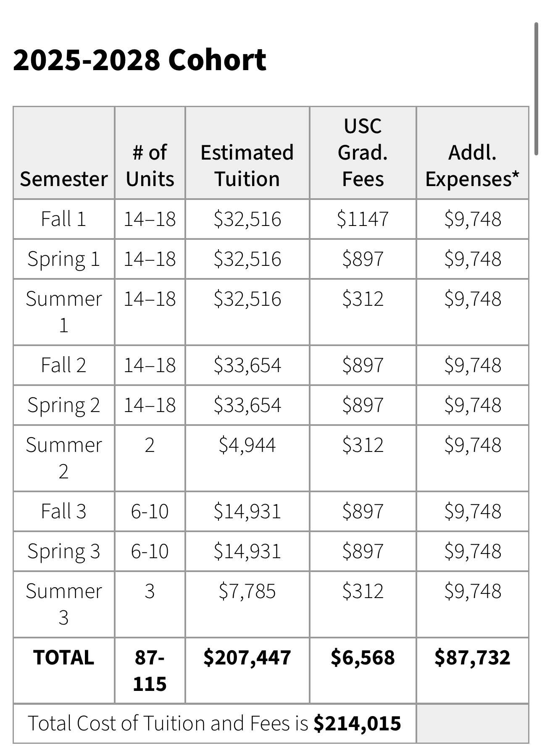
Task: Click Spring 3 tuition $14,931
Action: pyautogui.click(x=247, y=551)
